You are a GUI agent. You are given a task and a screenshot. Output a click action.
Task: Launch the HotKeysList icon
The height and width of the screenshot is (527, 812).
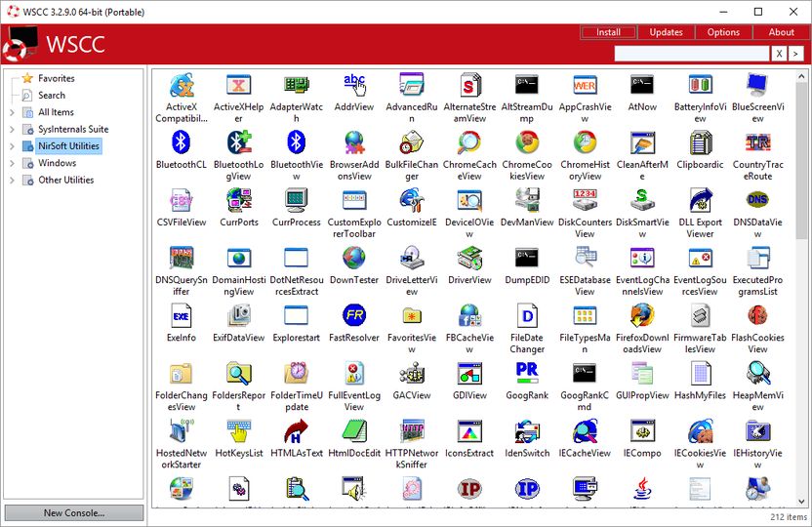[239, 430]
